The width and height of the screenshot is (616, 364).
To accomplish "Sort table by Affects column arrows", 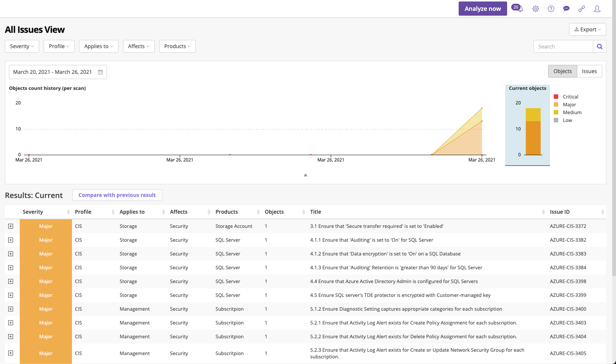I will click(x=209, y=212).
